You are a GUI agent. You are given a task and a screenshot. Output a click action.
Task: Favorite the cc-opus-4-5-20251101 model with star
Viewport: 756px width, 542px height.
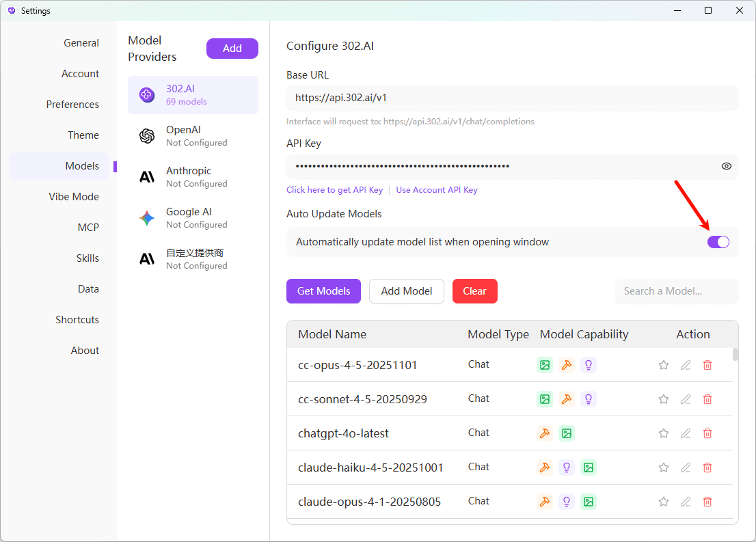point(663,365)
